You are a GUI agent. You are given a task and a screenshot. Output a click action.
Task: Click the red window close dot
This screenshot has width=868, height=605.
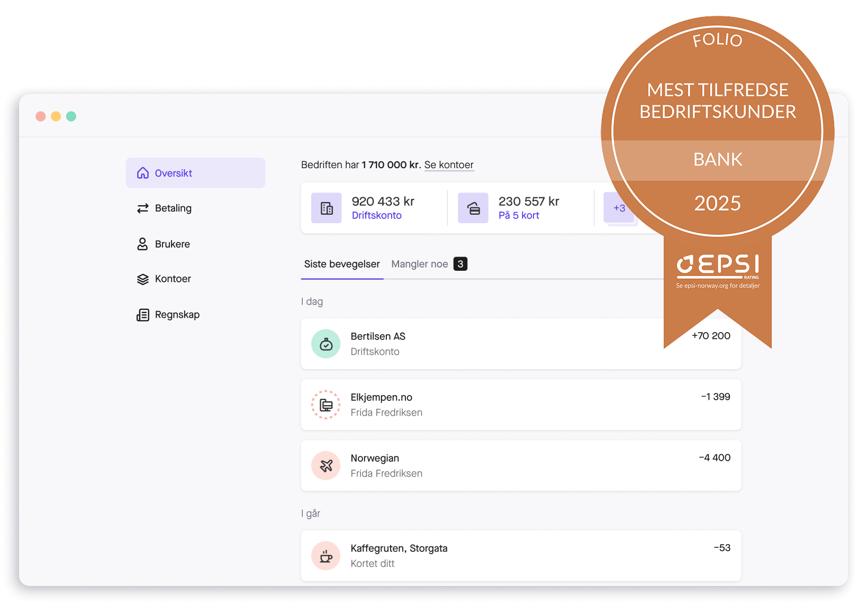[41, 116]
